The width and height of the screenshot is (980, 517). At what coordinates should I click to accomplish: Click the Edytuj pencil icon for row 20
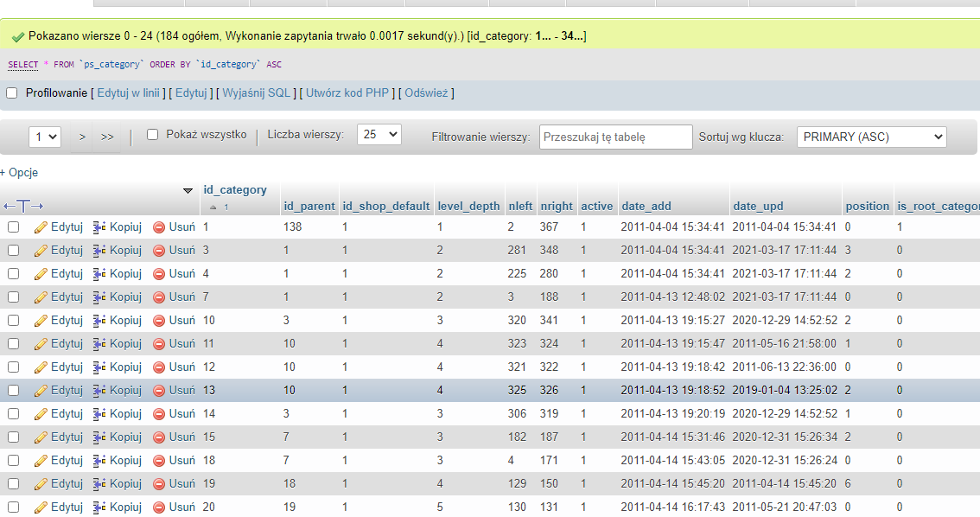[41, 507]
